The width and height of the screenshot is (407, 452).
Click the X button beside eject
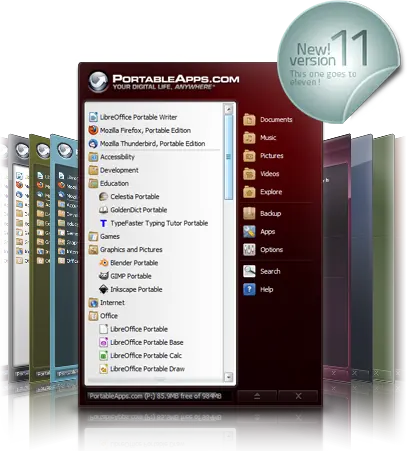tap(298, 396)
